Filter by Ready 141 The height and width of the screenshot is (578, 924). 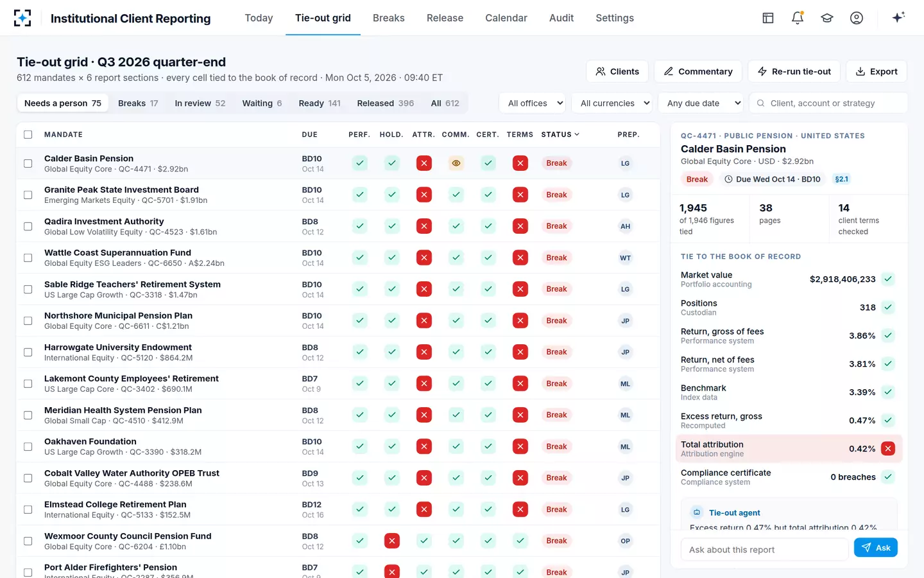coord(320,103)
